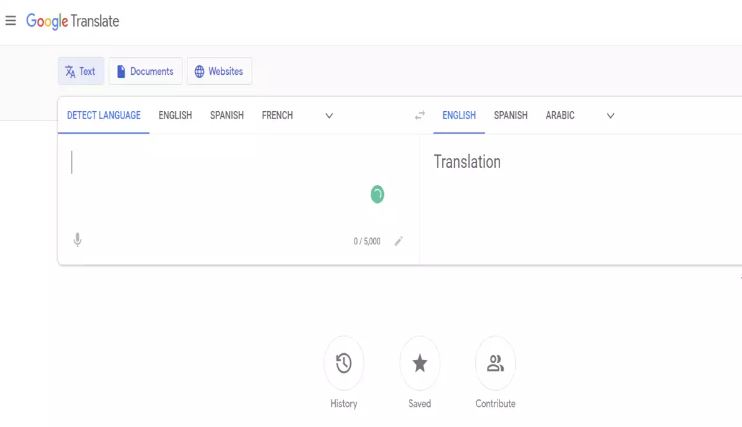Image resolution: width=742 pixels, height=427 pixels.
Task: Open the hamburger main menu
Action: click(x=10, y=21)
